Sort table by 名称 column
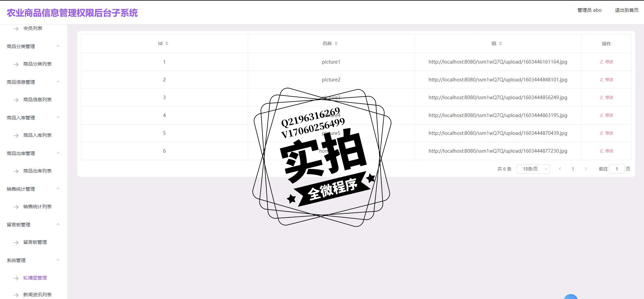Image resolution: width=644 pixels, height=299 pixels. (x=336, y=43)
